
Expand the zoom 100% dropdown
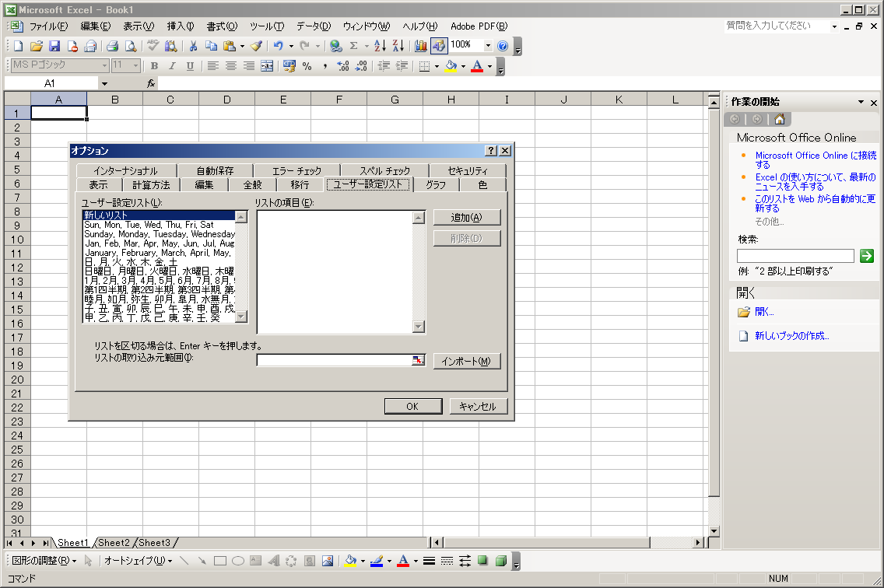click(488, 46)
